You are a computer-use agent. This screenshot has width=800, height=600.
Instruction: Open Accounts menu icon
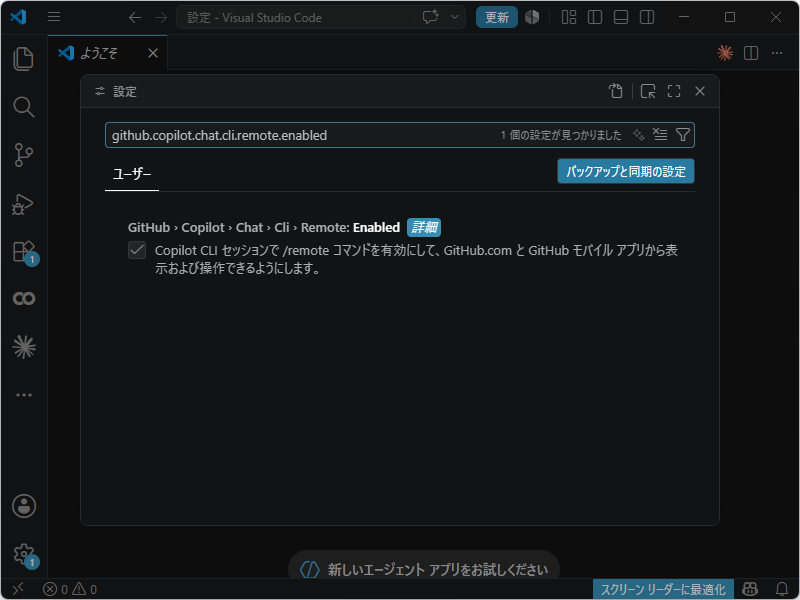click(x=23, y=506)
